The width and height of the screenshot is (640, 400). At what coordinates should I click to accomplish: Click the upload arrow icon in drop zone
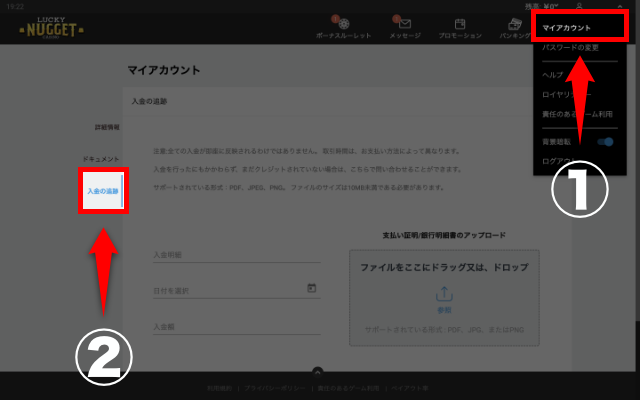(x=443, y=294)
